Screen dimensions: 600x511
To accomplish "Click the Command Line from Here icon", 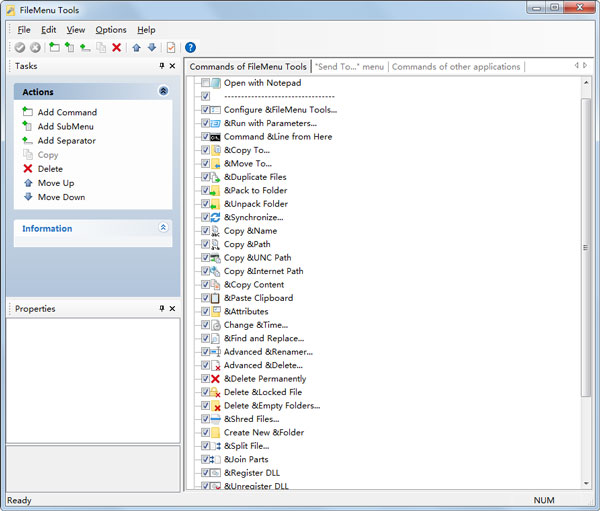I will pyautogui.click(x=215, y=137).
